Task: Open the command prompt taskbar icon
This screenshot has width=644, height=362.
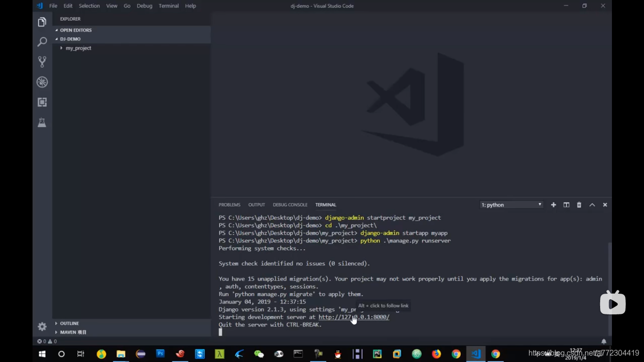Action: click(x=298, y=354)
